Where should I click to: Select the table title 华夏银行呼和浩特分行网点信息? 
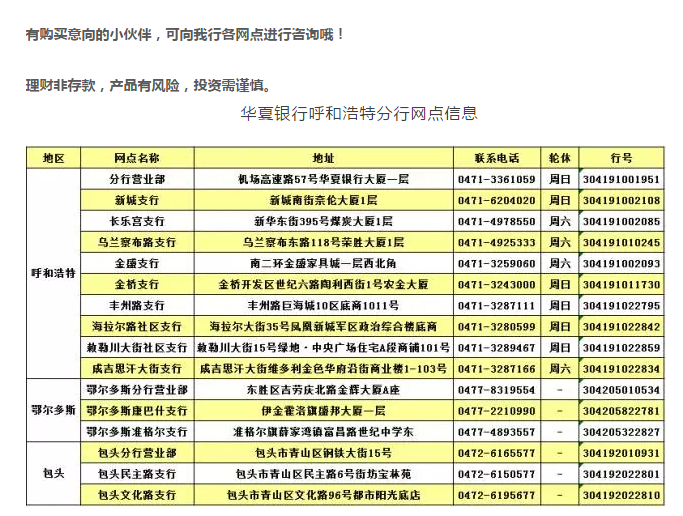[358, 113]
